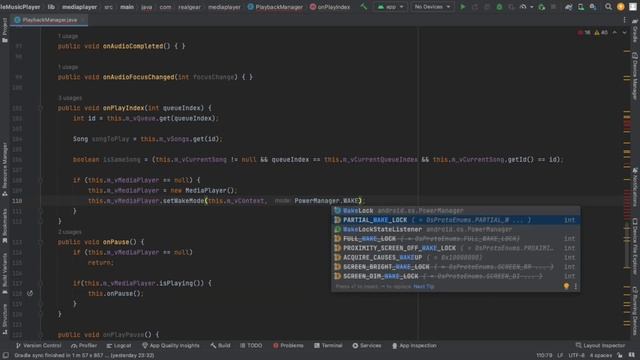640x360 pixels.
Task: Open the App Inspection tool window
Action: point(414,345)
